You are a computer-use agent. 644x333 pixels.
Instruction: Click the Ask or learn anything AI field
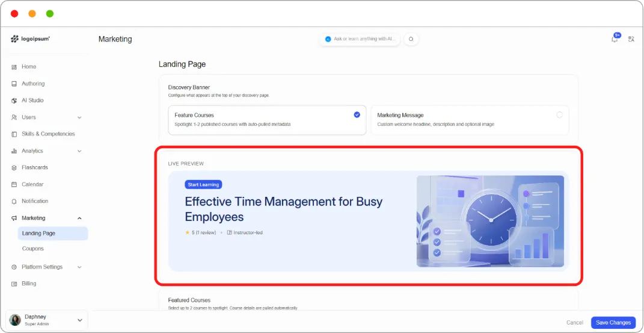tap(360, 39)
